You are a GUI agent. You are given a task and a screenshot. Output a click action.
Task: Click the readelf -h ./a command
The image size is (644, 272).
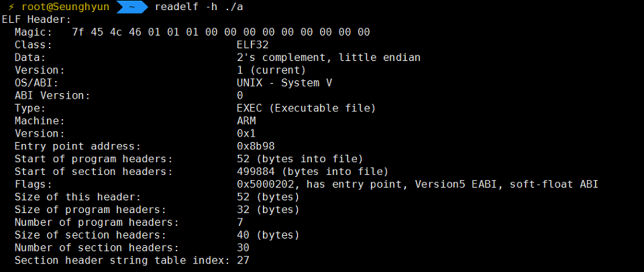[x=199, y=7]
